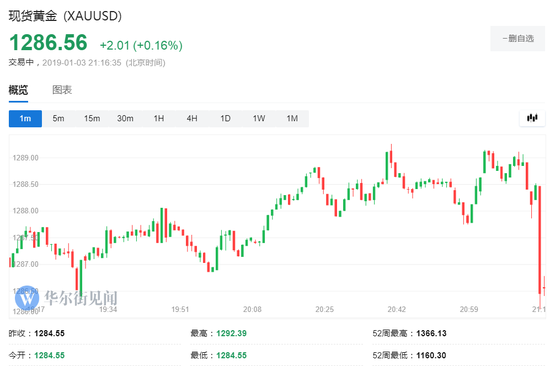Image resolution: width=550 pixels, height=366 pixels.
Task: Click the 交易中 trading status text
Action: 21,62
